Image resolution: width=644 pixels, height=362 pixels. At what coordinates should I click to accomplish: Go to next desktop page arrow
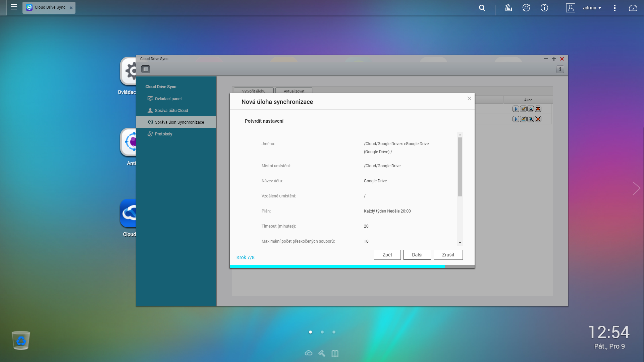coord(636,188)
